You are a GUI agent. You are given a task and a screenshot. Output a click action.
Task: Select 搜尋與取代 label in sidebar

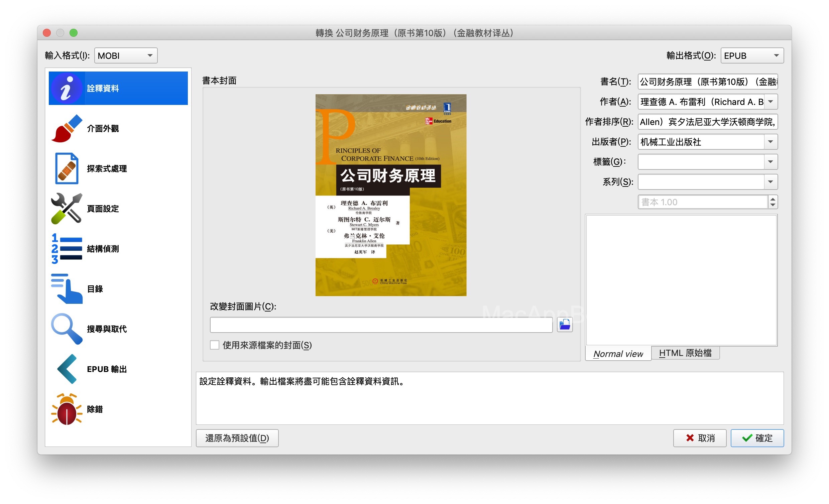pos(107,329)
